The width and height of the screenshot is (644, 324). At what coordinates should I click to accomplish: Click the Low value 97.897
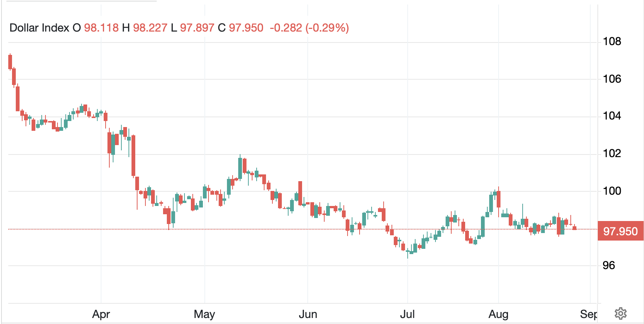[x=197, y=28]
